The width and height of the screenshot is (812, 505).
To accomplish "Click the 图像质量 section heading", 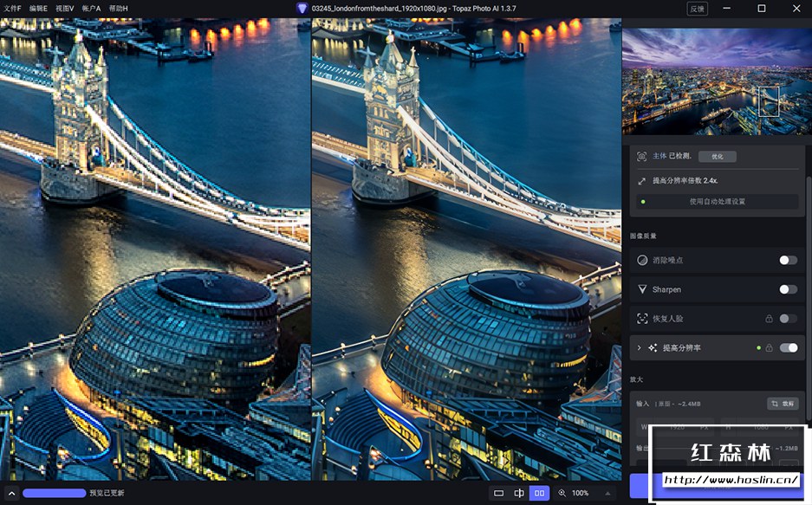I will (643, 236).
